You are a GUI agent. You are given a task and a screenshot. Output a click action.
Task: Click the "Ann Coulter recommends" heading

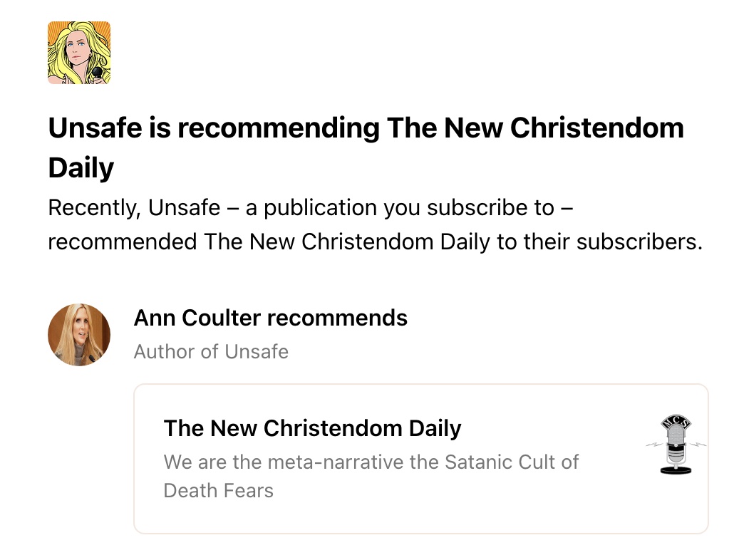click(270, 318)
